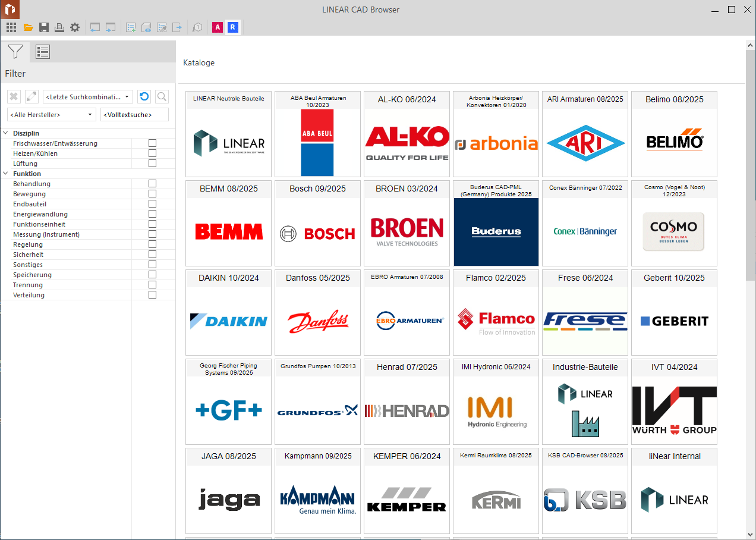Open the BEMM 08/2025 catalog
This screenshot has height=540, width=756.
pos(228,223)
